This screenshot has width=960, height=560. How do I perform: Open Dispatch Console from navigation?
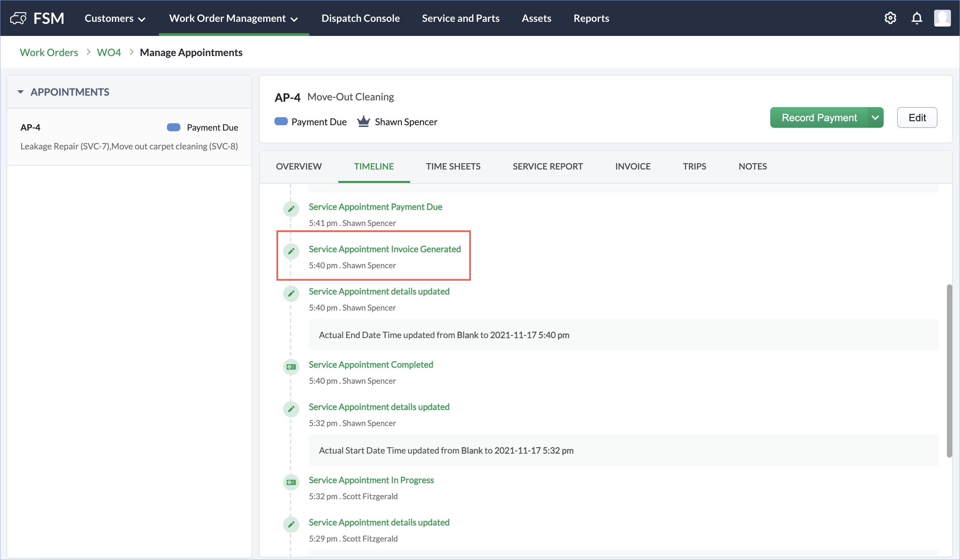coord(360,18)
